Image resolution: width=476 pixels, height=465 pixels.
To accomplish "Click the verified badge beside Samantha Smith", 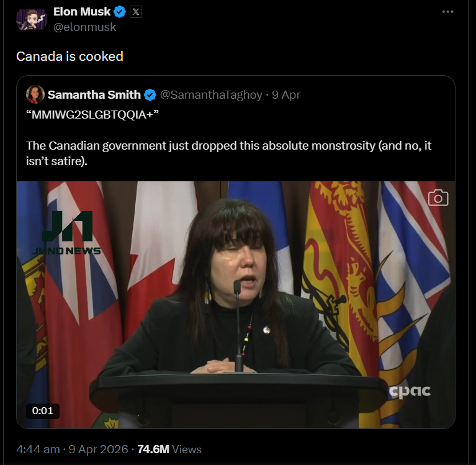I will click(x=150, y=95).
